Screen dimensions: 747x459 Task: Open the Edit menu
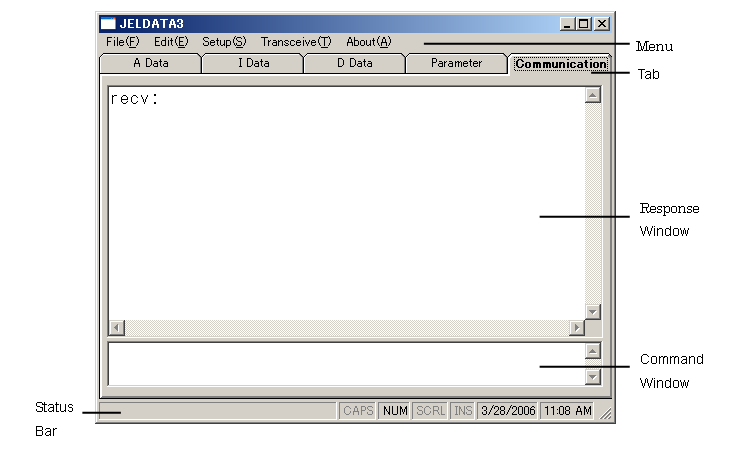click(x=170, y=42)
